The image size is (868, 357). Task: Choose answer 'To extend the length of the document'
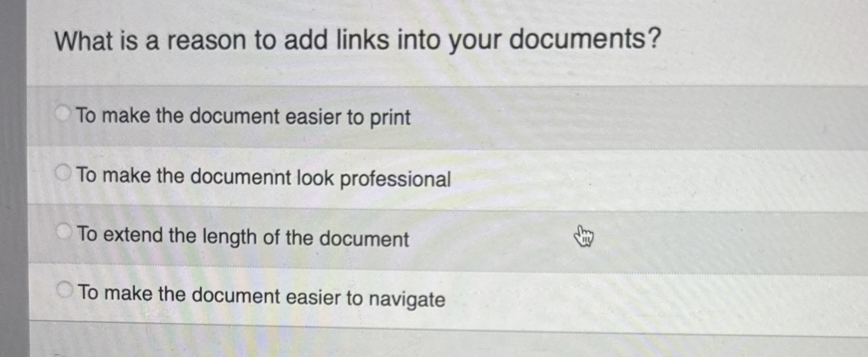(x=242, y=236)
